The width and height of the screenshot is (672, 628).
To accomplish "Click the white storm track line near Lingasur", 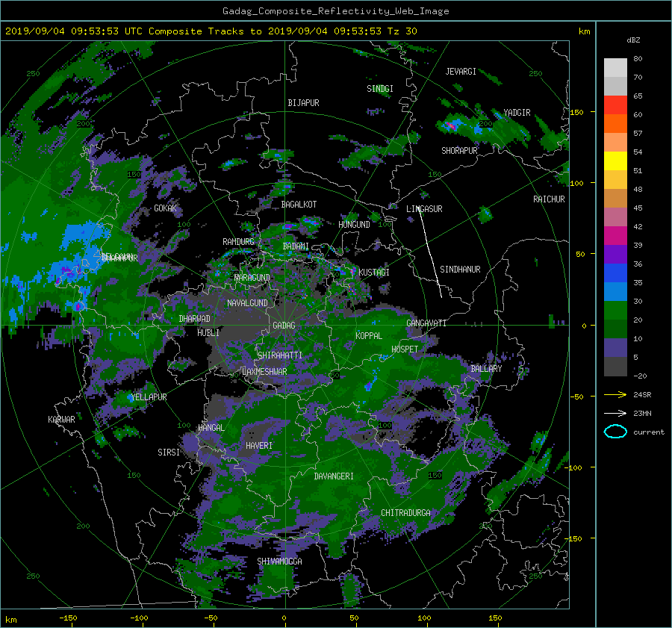I will 431,254.
